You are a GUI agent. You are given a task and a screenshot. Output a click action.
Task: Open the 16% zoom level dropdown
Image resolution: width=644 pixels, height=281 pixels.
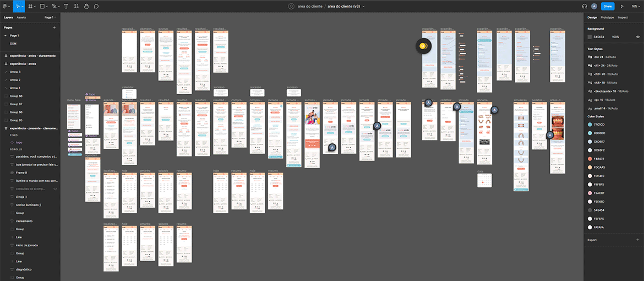(635, 6)
